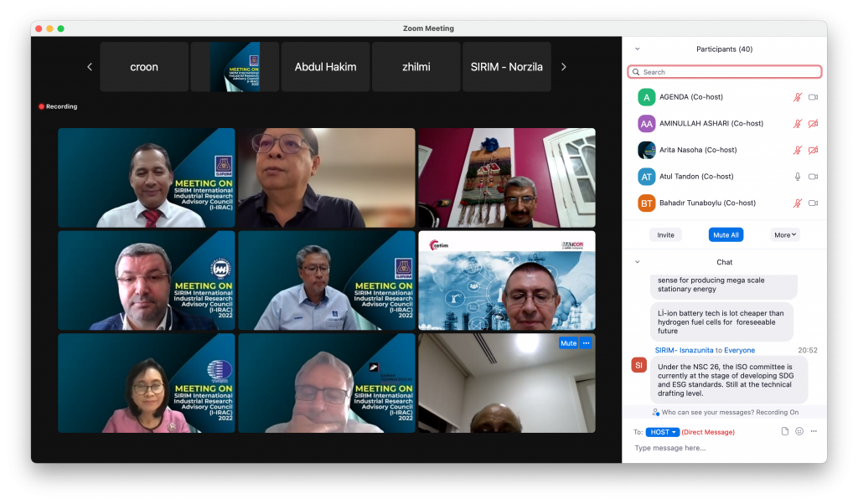Click Bahadır Tunaboylu's muted microphone icon

tap(798, 203)
